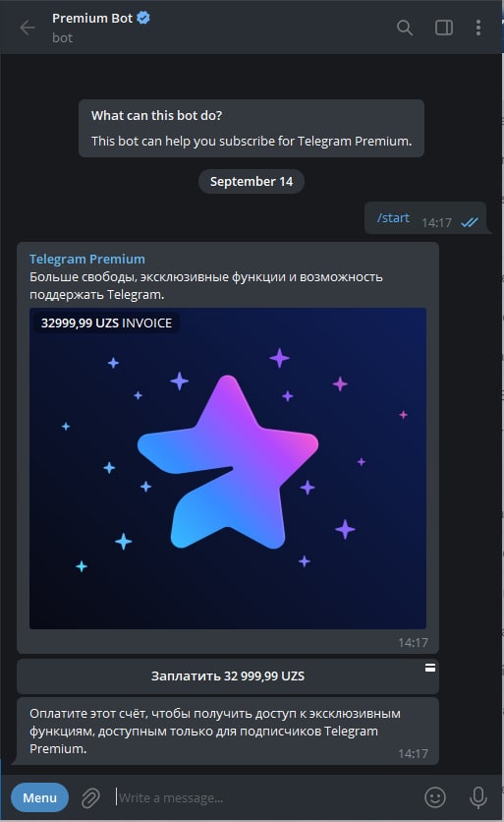Open the three-dot more options menu
The width and height of the screenshot is (504, 822).
478,28
